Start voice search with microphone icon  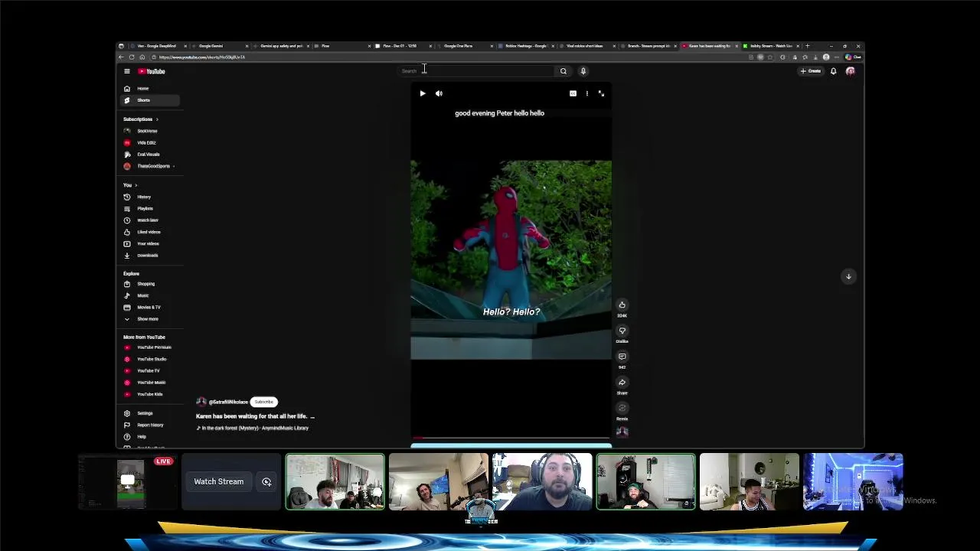click(x=583, y=71)
